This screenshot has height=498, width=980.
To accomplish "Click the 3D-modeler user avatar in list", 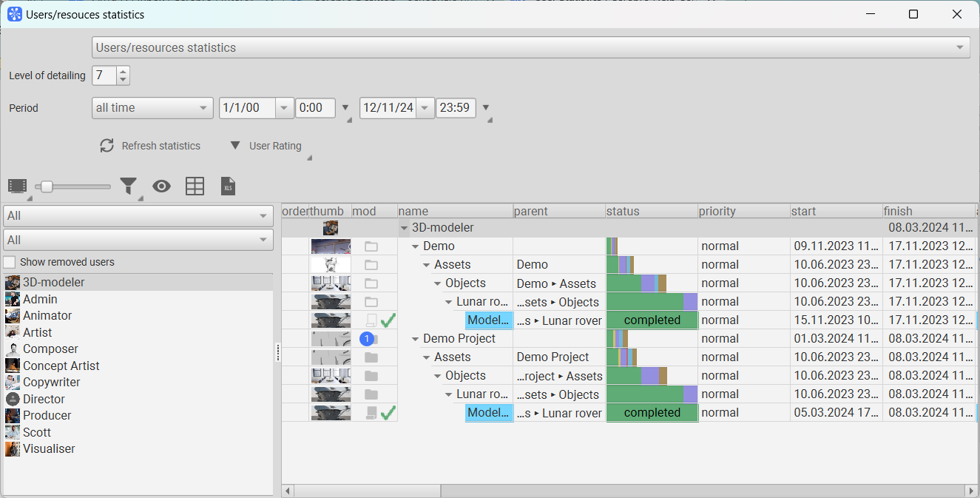I will (12, 283).
